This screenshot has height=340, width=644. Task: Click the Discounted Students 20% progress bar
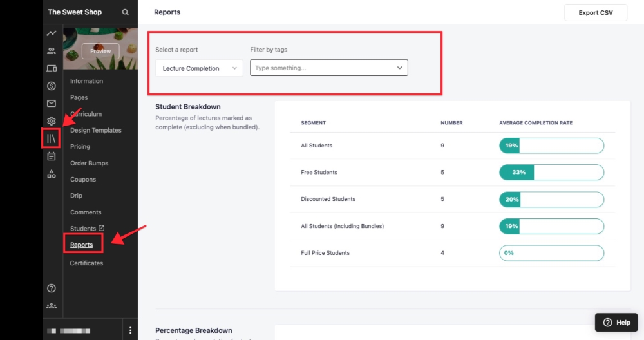pyautogui.click(x=552, y=200)
